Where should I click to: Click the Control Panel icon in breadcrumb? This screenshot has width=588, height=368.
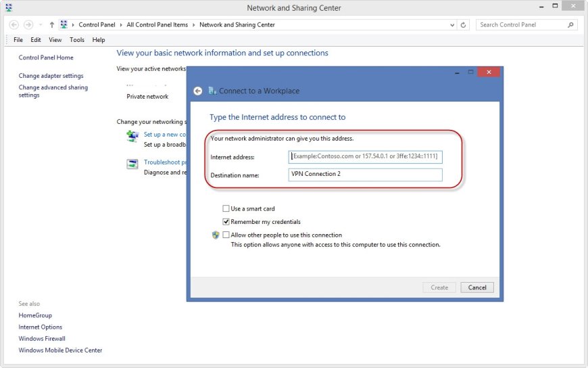[x=64, y=25]
